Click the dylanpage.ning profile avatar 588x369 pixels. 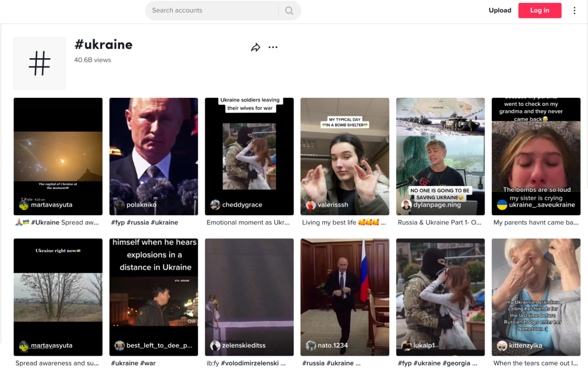click(406, 205)
